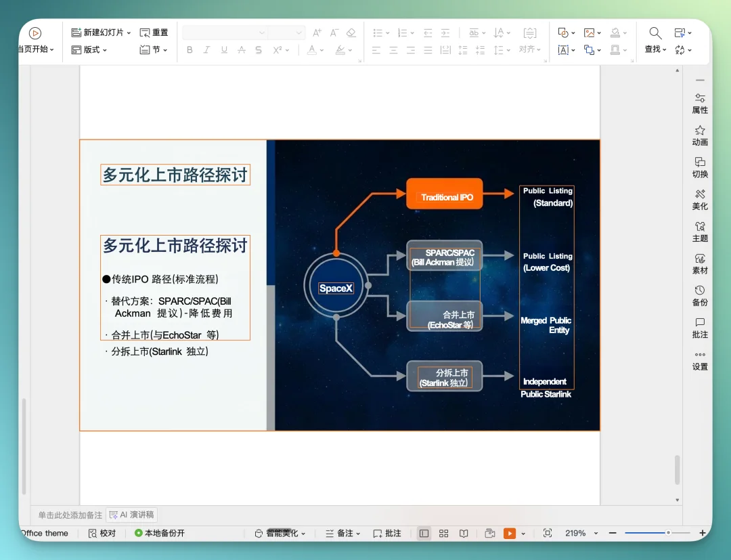Click the AI 演讲稿 button
731x560 pixels.
point(132,515)
